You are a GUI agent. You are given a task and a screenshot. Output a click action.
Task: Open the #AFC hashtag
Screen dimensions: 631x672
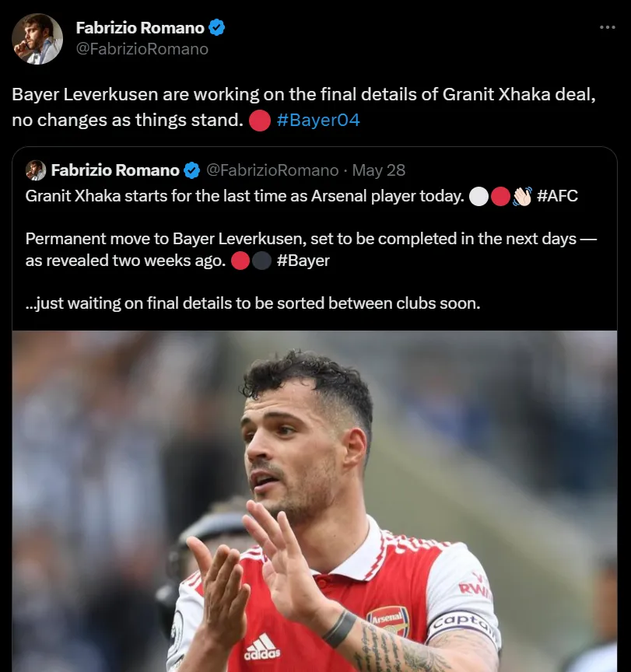point(557,195)
